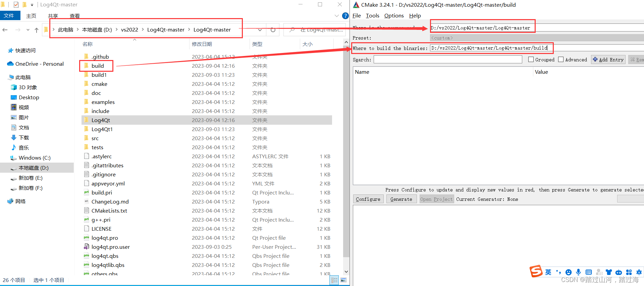Expand breadcrumb arrow after 本地磁盘 (D:)

pos(116,30)
